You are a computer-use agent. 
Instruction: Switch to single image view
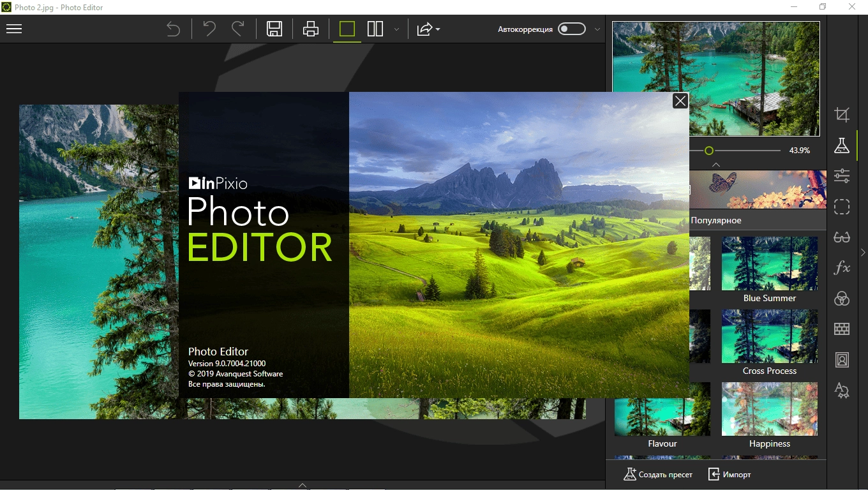(347, 29)
